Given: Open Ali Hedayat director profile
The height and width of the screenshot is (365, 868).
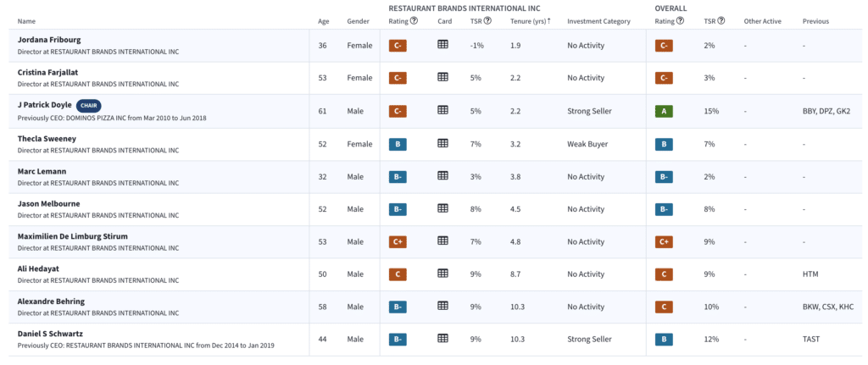Looking at the screenshot, I should [x=38, y=268].
